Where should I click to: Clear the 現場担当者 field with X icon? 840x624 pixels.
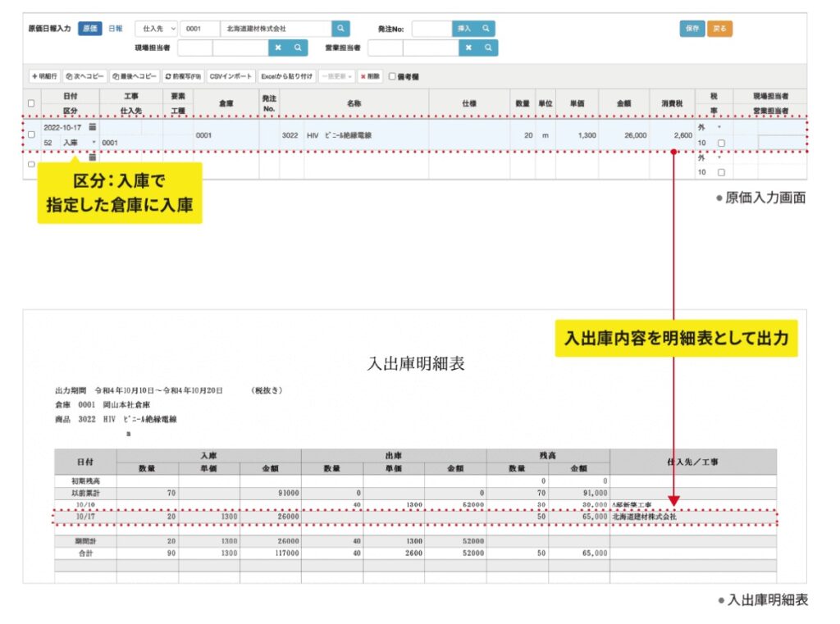[x=278, y=48]
